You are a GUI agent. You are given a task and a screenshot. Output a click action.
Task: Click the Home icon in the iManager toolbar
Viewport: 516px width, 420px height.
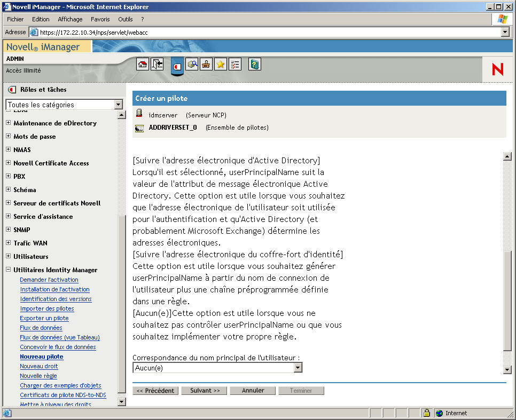click(x=143, y=64)
